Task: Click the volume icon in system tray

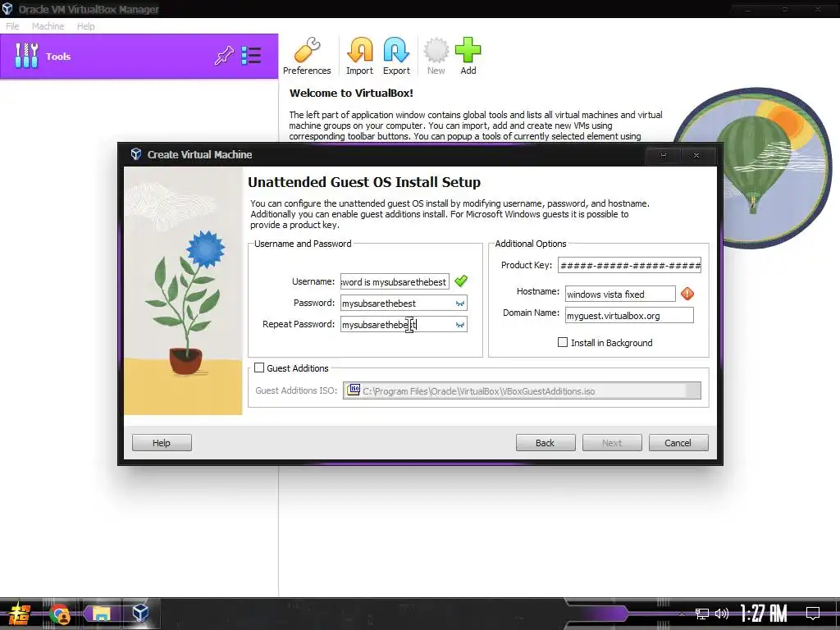Action: click(722, 614)
